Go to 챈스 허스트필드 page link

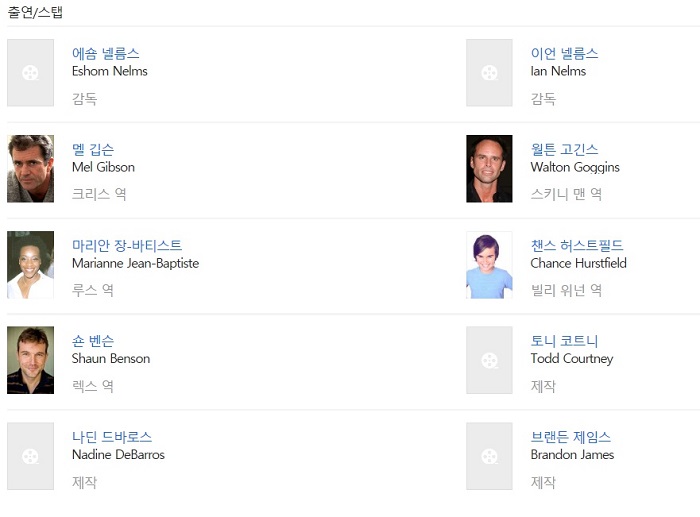click(x=577, y=246)
